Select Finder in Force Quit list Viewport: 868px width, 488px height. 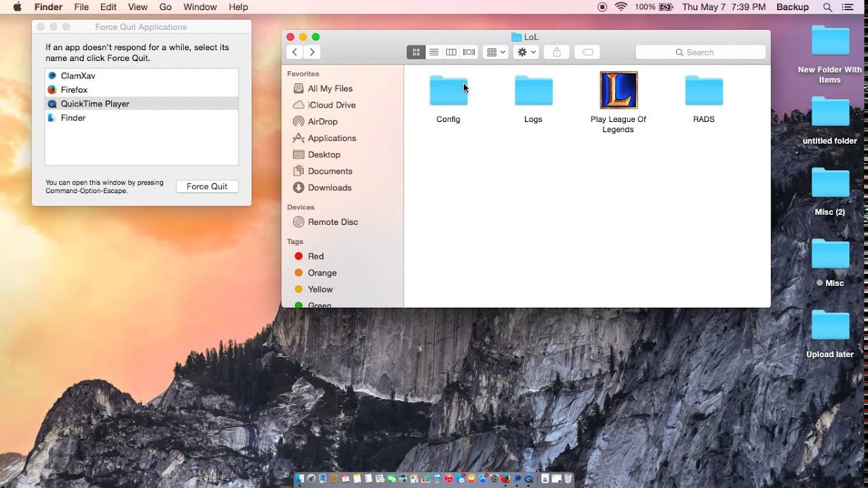[142, 118]
